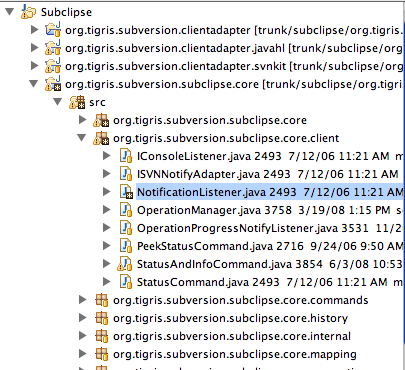Click the StatusAndInfoCommand.java warning file icon

tap(125, 264)
